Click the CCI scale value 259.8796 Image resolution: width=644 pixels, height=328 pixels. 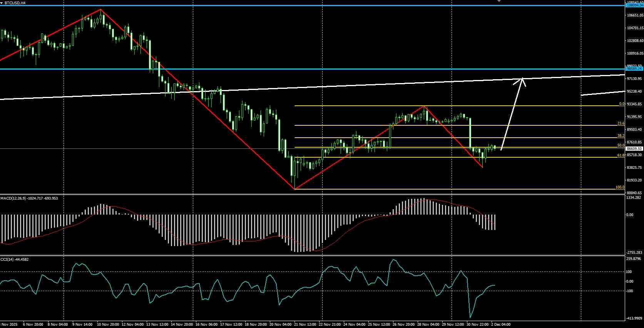click(634, 259)
